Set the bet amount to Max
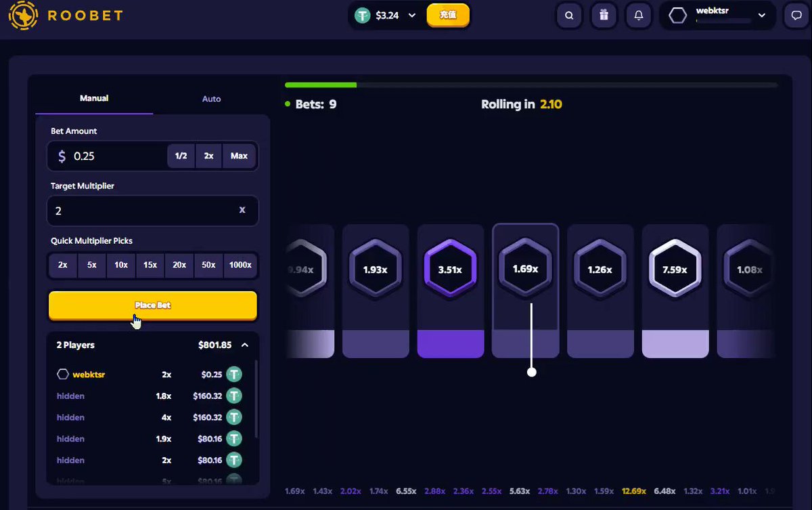The width and height of the screenshot is (812, 510). pyautogui.click(x=239, y=156)
